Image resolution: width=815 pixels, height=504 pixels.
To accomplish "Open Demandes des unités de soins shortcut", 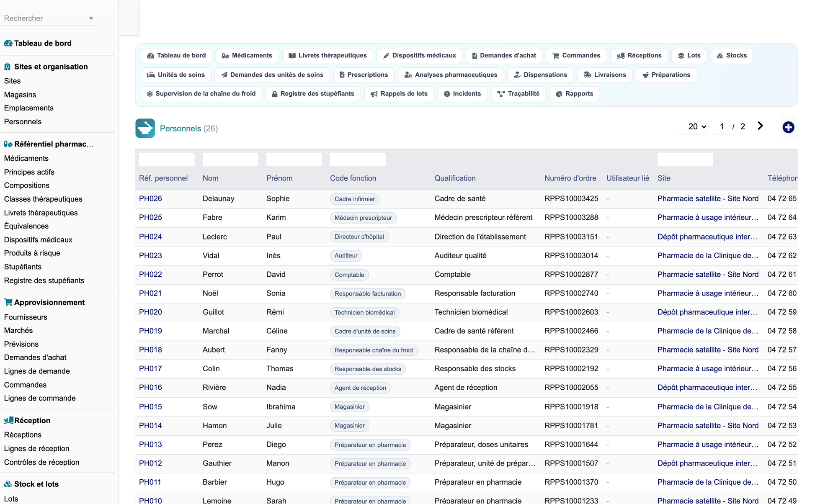I will 272,75.
